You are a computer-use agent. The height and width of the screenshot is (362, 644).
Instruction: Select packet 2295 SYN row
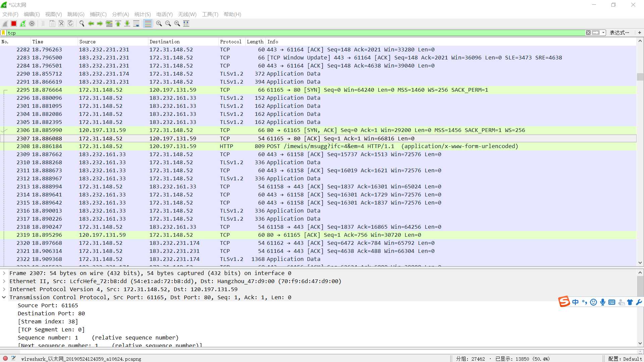tap(318, 90)
